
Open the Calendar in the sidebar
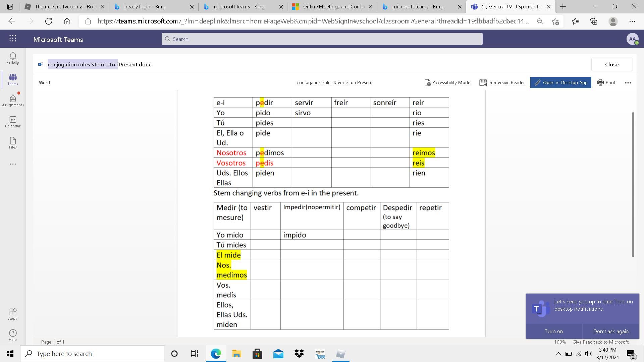click(x=13, y=122)
